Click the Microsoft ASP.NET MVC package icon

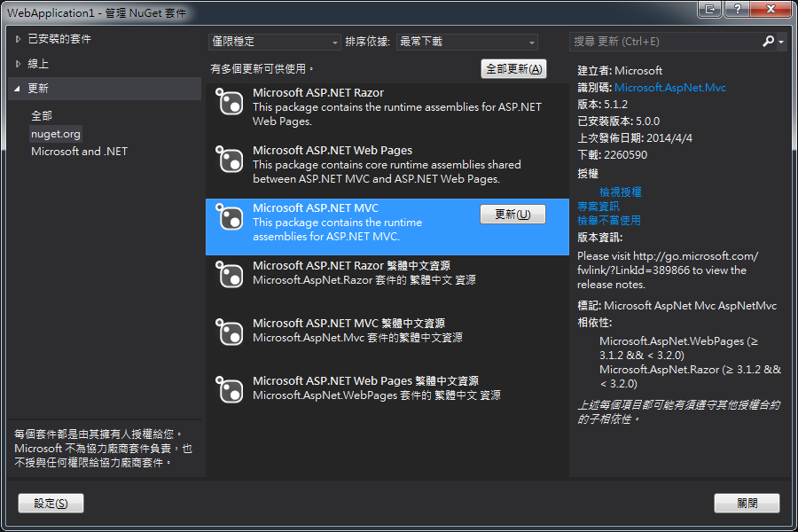point(230,217)
